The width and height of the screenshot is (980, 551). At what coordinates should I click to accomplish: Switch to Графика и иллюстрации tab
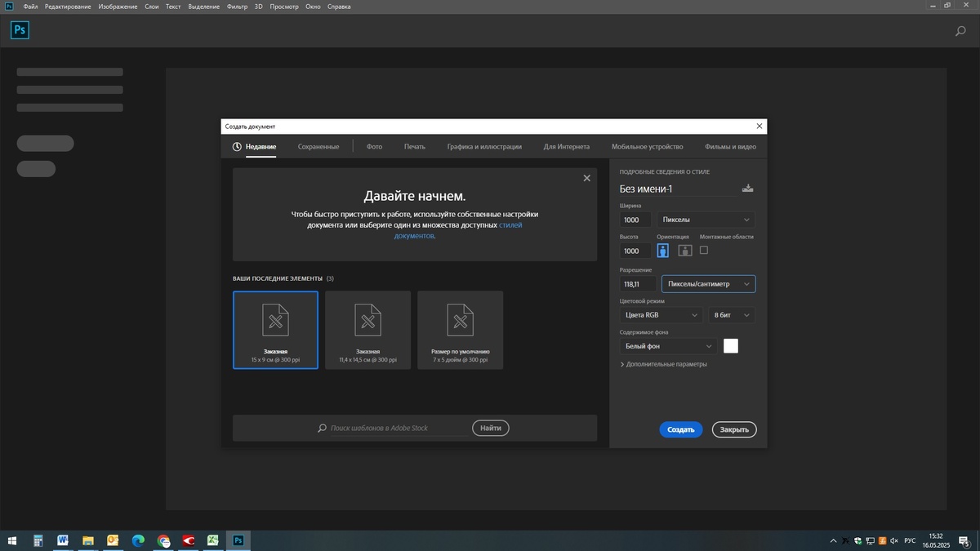click(484, 147)
